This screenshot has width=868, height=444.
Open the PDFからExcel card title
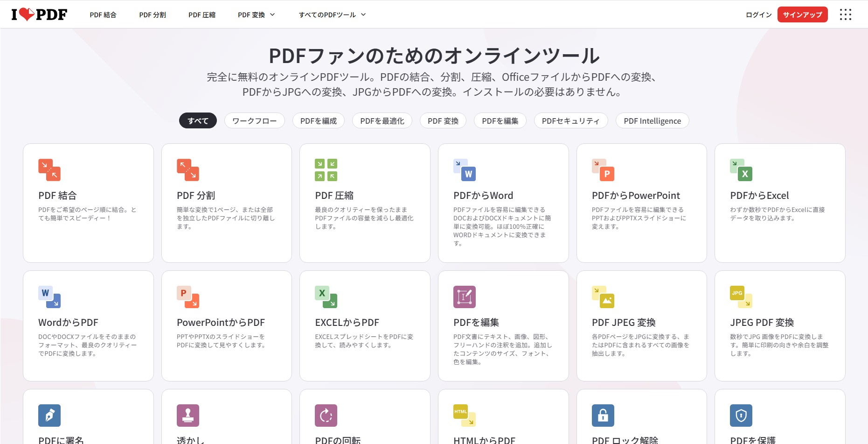point(759,196)
